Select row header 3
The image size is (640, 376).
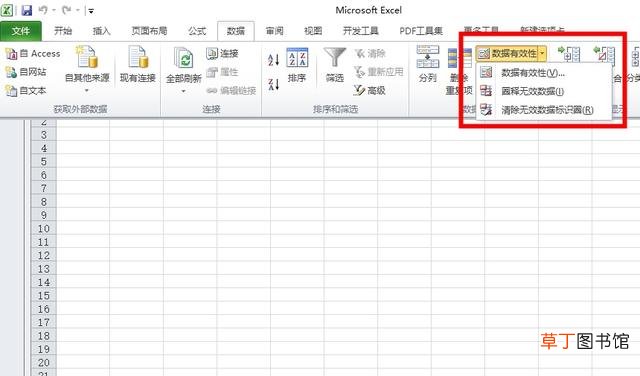[x=44, y=135]
